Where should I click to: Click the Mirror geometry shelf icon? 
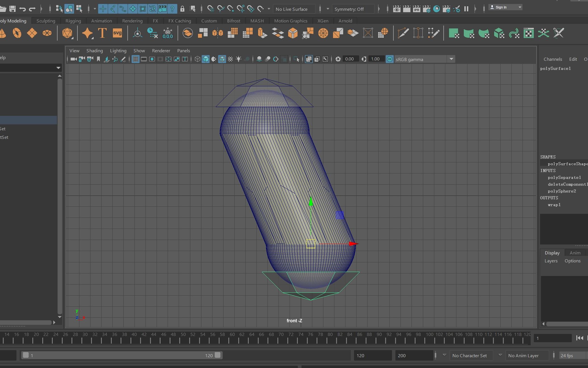218,33
